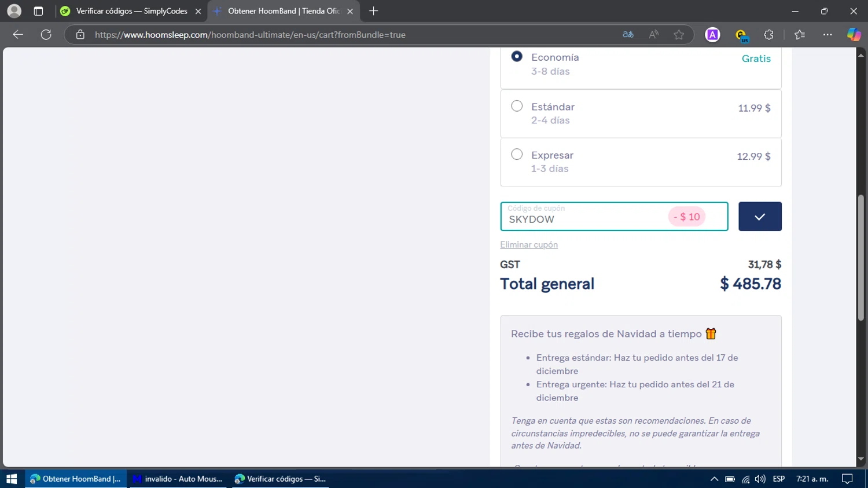
Task: Open browser extensions puzzle icon
Action: (768, 35)
